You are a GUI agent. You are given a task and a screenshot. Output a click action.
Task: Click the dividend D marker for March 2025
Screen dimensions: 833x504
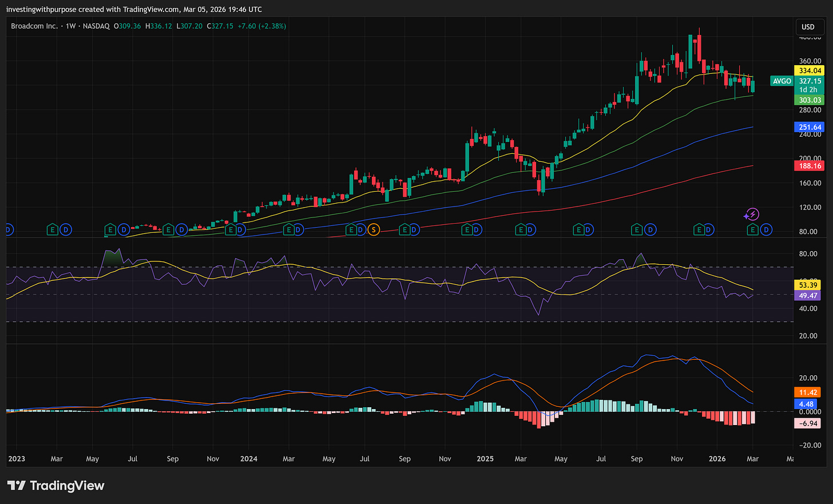coord(530,230)
